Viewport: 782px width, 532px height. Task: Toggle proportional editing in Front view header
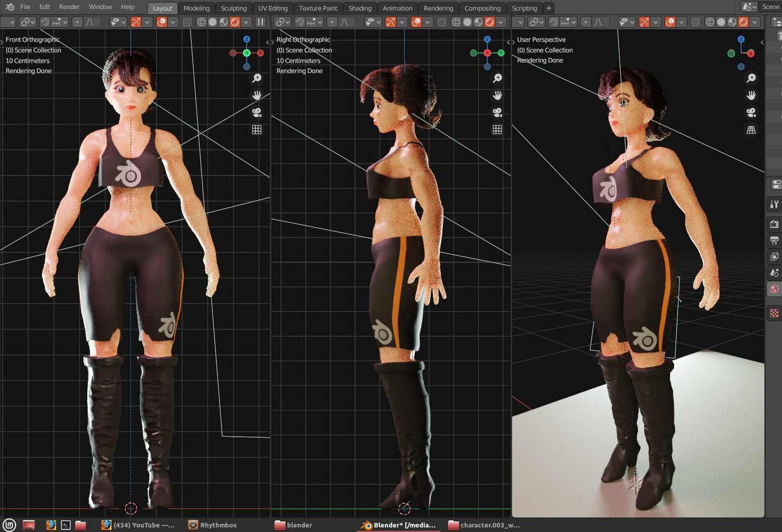tap(77, 22)
